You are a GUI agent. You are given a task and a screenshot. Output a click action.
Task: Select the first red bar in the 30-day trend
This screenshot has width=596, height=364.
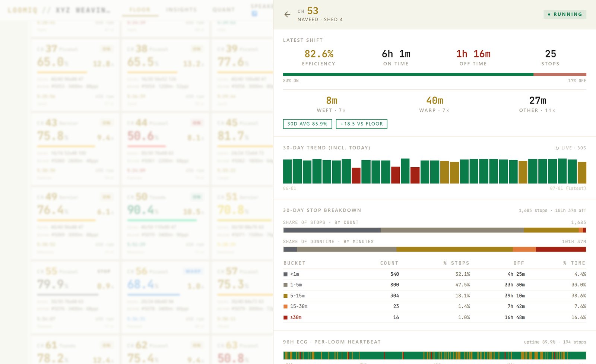[x=356, y=175]
